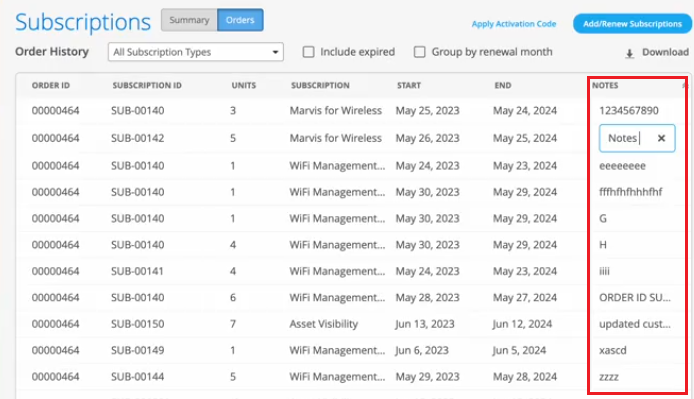694x399 pixels.
Task: Click end date May 25, 2024
Action: click(x=525, y=138)
